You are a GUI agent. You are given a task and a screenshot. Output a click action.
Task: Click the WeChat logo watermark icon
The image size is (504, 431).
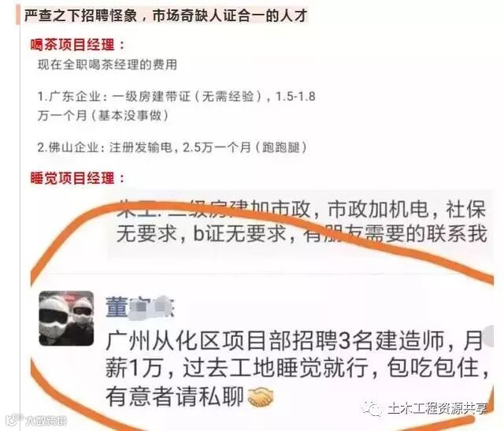(372, 408)
